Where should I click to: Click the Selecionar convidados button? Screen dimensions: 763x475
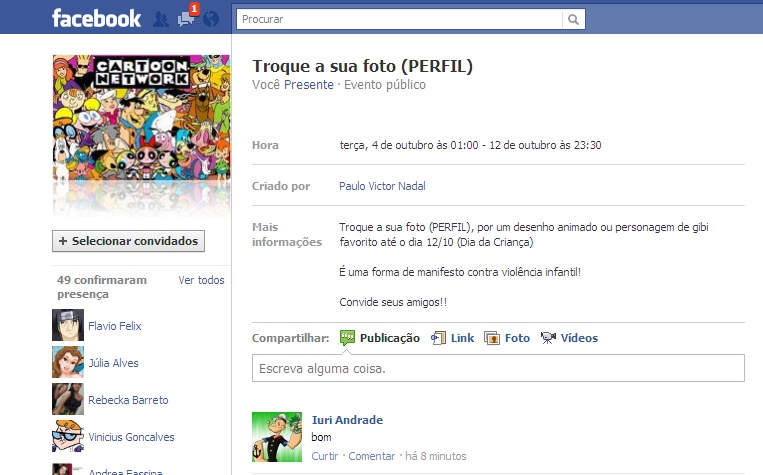[128, 241]
